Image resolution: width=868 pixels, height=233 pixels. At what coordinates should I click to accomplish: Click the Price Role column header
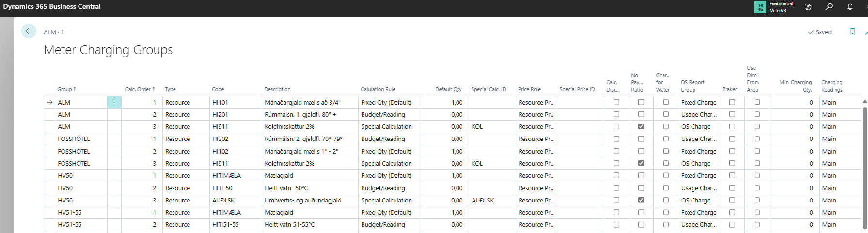pos(529,89)
